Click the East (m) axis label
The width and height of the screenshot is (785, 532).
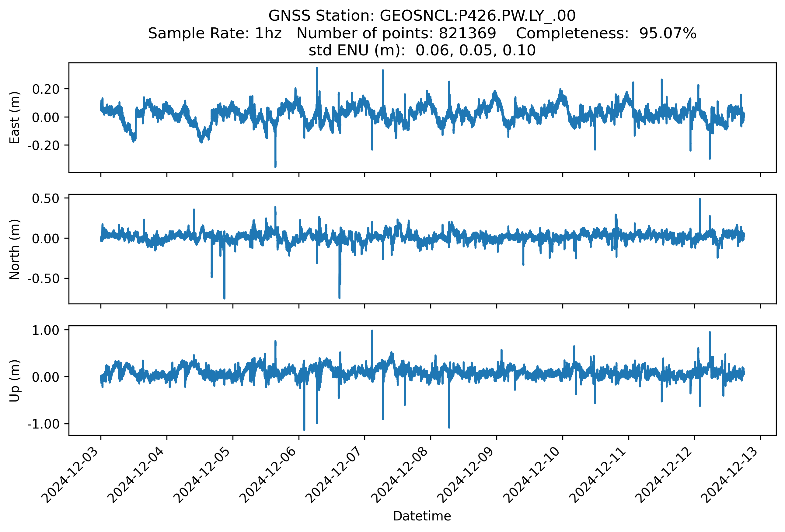pyautogui.click(x=15, y=117)
